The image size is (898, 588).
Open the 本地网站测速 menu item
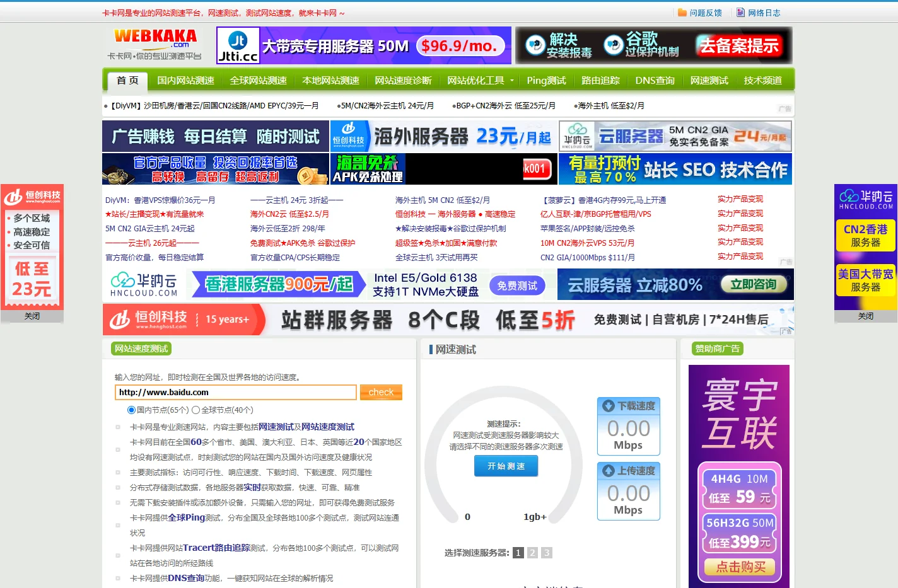tap(330, 81)
